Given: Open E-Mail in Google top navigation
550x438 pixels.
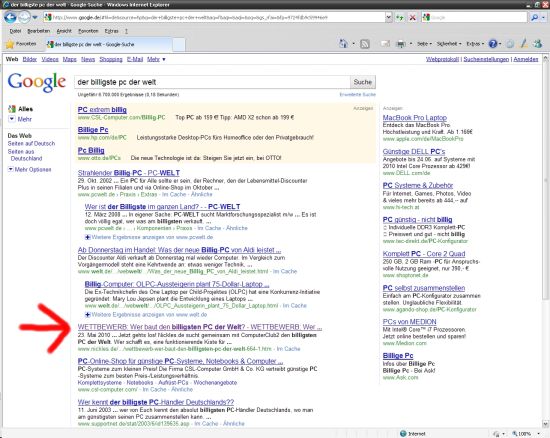Looking at the screenshot, I should tap(135, 59).
